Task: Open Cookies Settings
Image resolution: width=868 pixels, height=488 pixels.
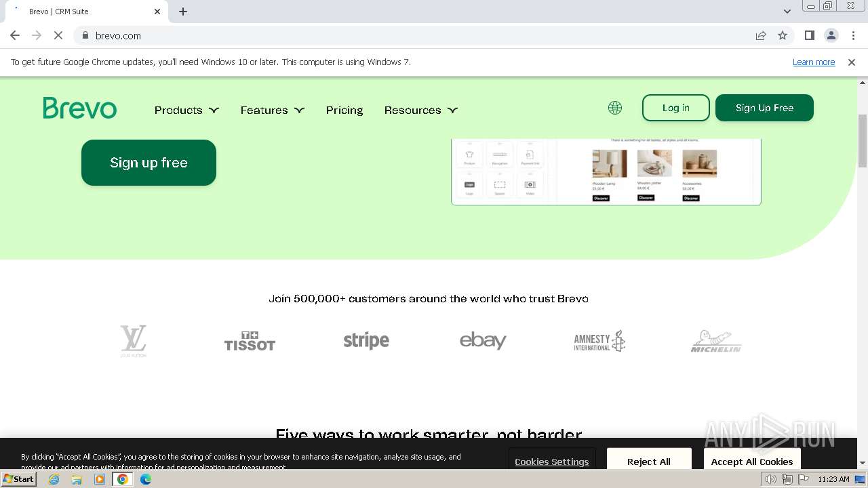Action: (x=552, y=461)
